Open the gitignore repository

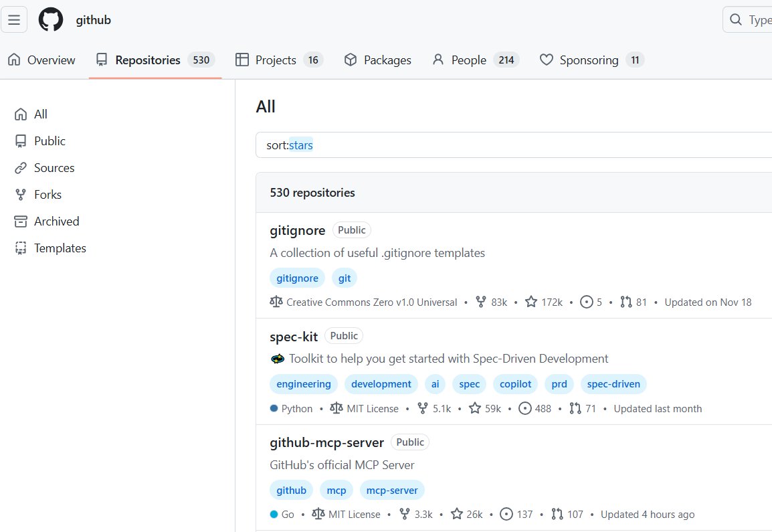[298, 230]
